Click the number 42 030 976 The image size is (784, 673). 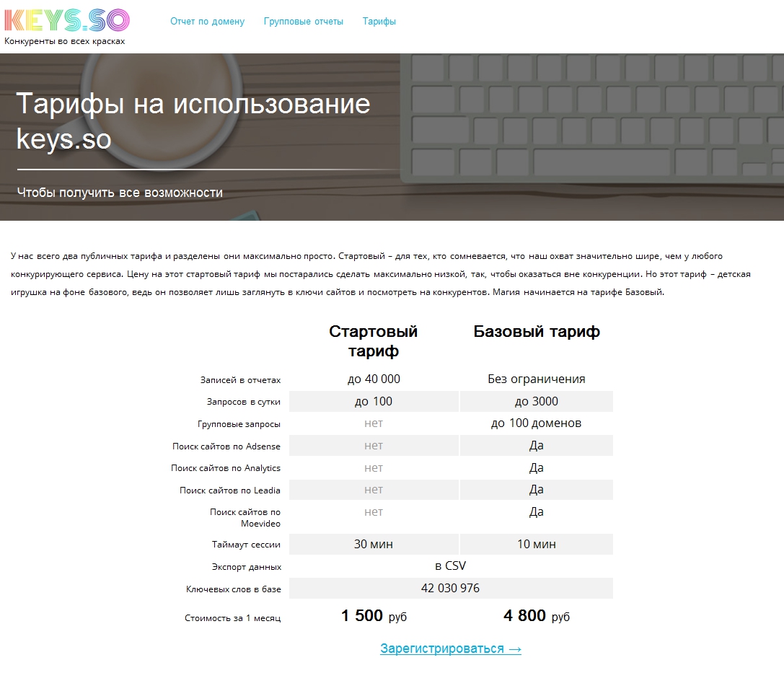pyautogui.click(x=451, y=588)
